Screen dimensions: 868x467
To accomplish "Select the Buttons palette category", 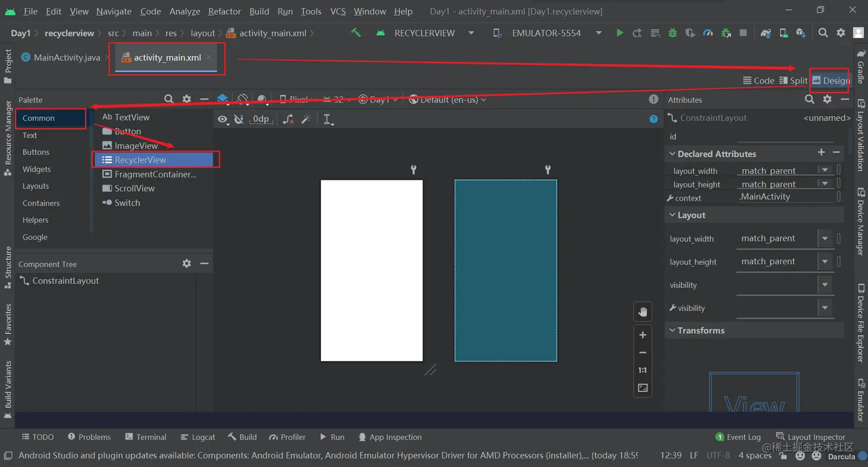I will pos(36,152).
